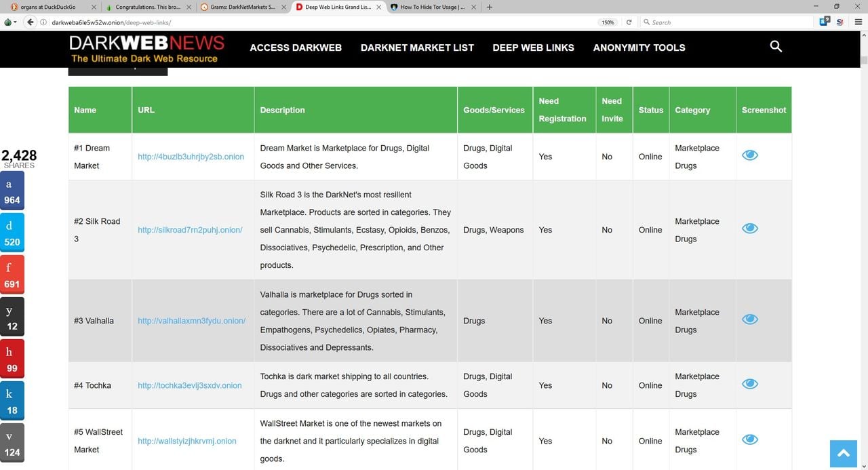
Task: Open the ANONYMITY TOOLS menu item
Action: point(639,47)
